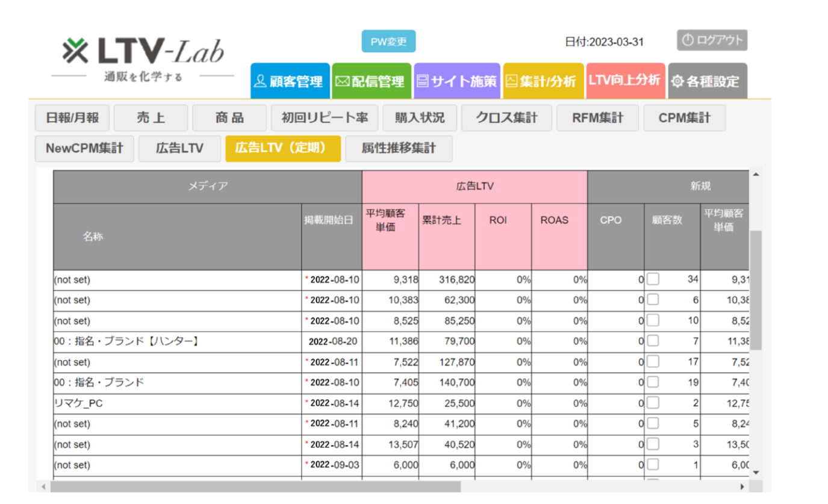Open the 顧客管理 main tab
Screen dimensions: 828x504
[290, 81]
